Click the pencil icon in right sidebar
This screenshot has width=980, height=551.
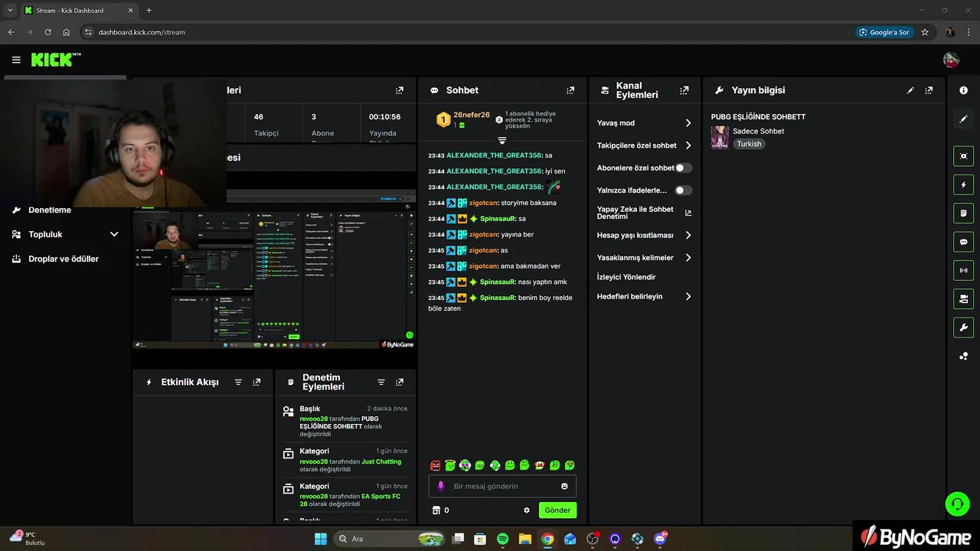(x=964, y=119)
